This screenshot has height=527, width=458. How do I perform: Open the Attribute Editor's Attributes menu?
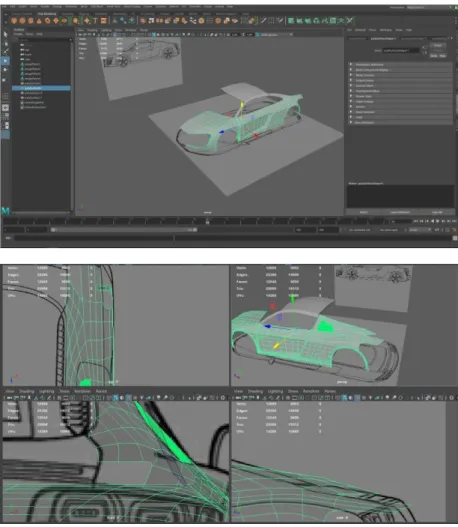[x=386, y=30]
